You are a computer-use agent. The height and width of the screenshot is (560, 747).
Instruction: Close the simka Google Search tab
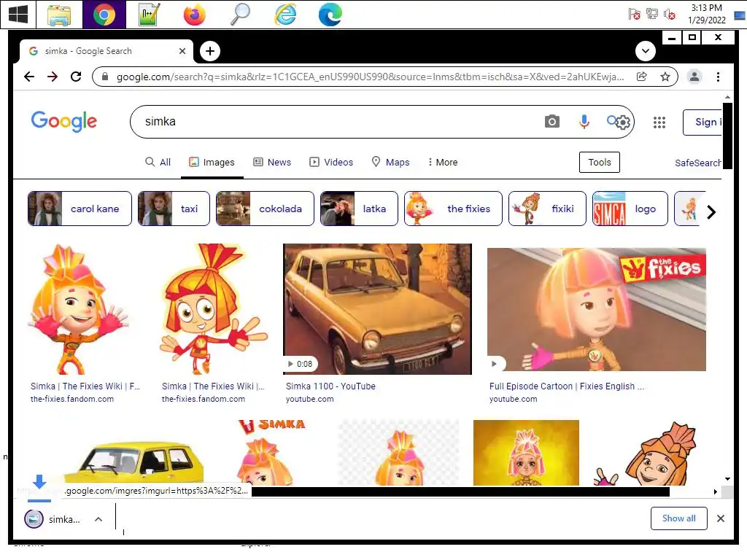(x=182, y=51)
